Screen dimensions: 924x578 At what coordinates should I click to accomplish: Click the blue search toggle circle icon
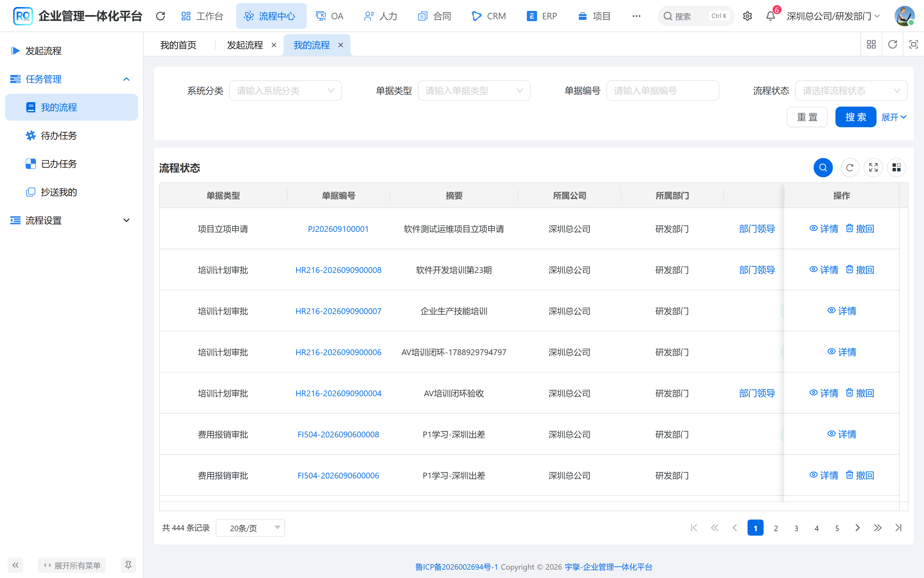(823, 167)
